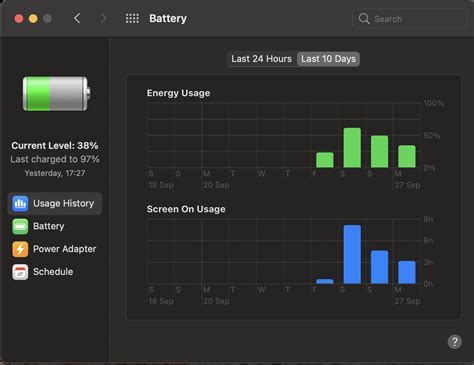Minimize the window with yellow button

(33, 19)
